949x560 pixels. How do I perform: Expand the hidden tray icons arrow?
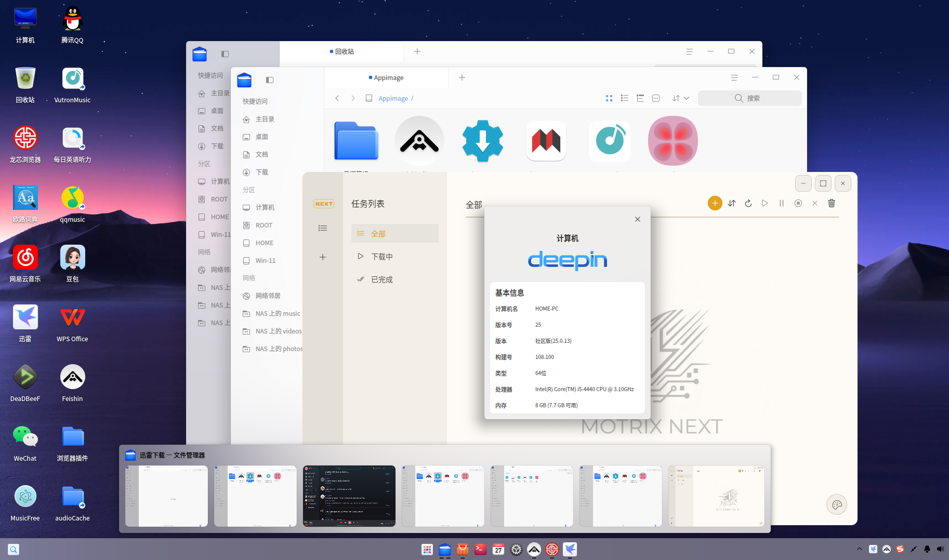point(860,549)
